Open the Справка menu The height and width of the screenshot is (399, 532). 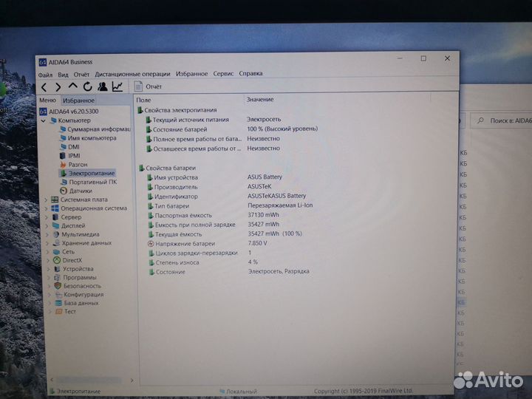coord(250,73)
